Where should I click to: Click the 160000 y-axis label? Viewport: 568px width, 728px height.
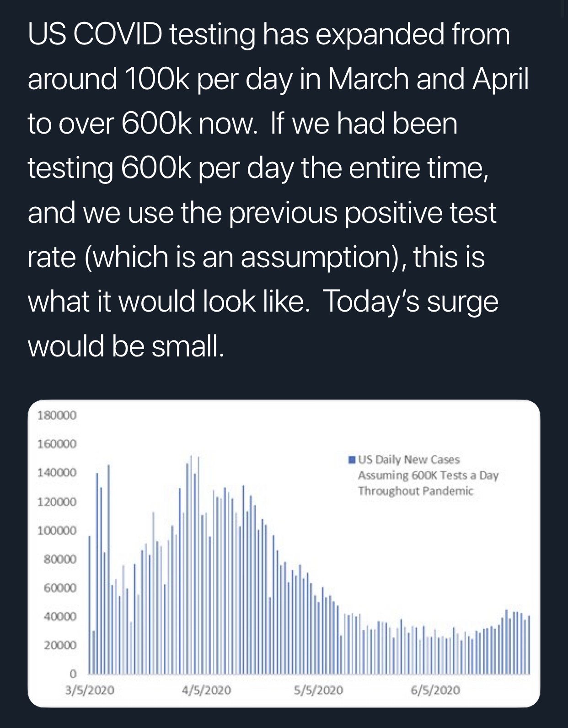tap(57, 444)
